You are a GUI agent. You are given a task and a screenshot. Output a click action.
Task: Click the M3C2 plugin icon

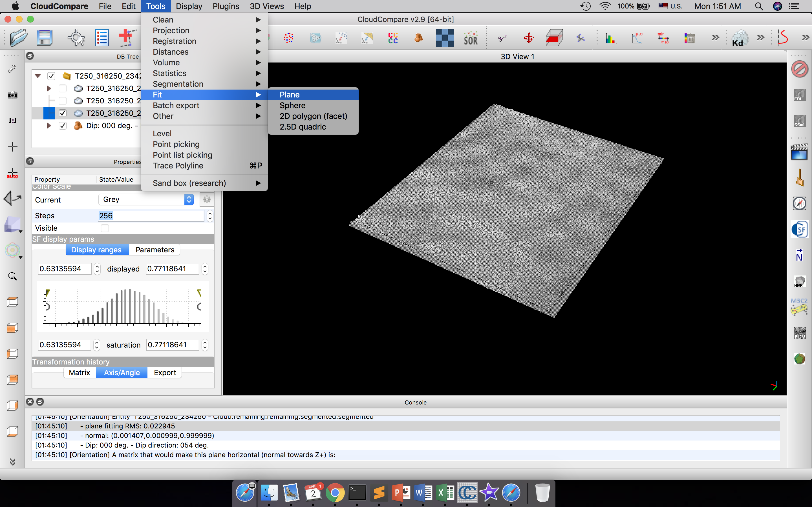[799, 307]
